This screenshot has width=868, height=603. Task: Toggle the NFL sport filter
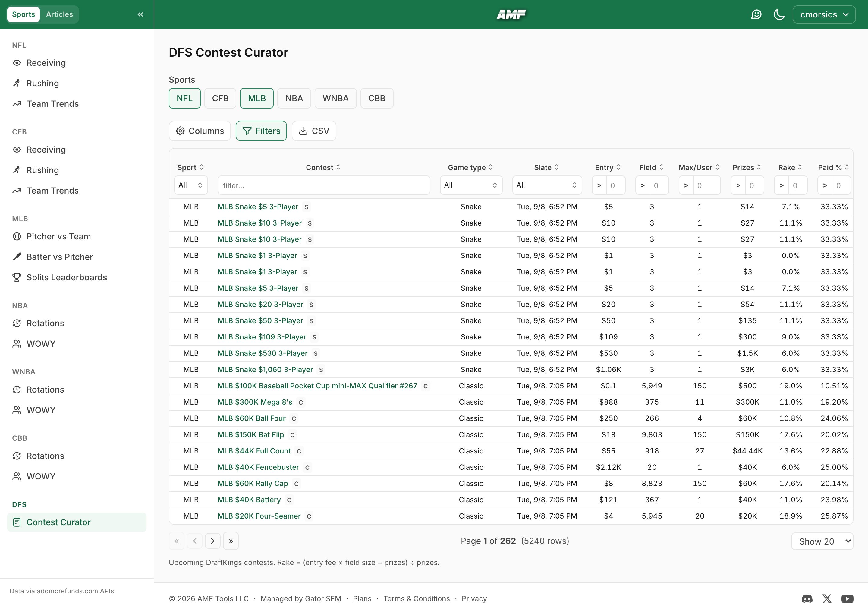185,98
